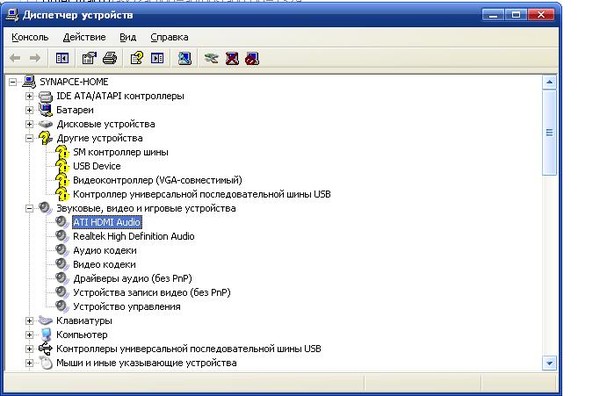Select the Устройство управления entry

pos(127,307)
